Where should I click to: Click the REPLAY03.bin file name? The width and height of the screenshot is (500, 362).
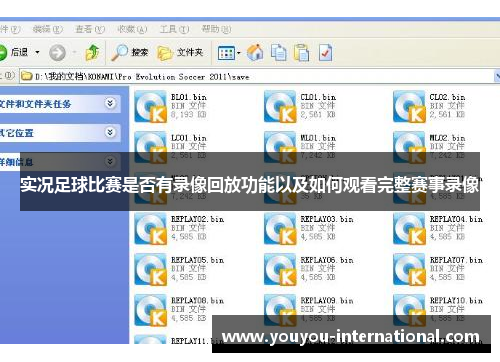coord(327,219)
